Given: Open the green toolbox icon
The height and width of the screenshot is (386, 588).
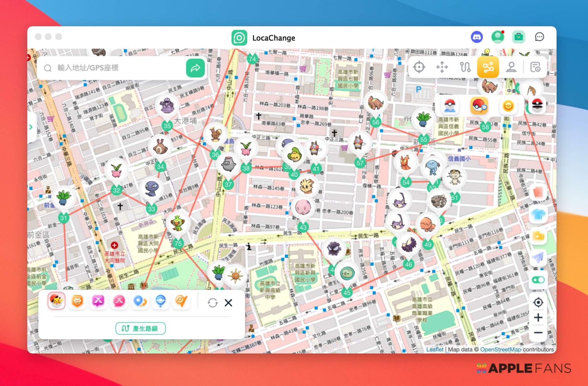Looking at the screenshot, I should pos(519,37).
